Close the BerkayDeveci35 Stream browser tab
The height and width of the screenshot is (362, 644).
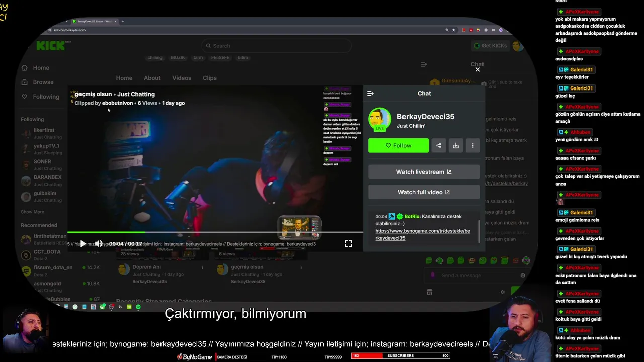[x=116, y=21]
